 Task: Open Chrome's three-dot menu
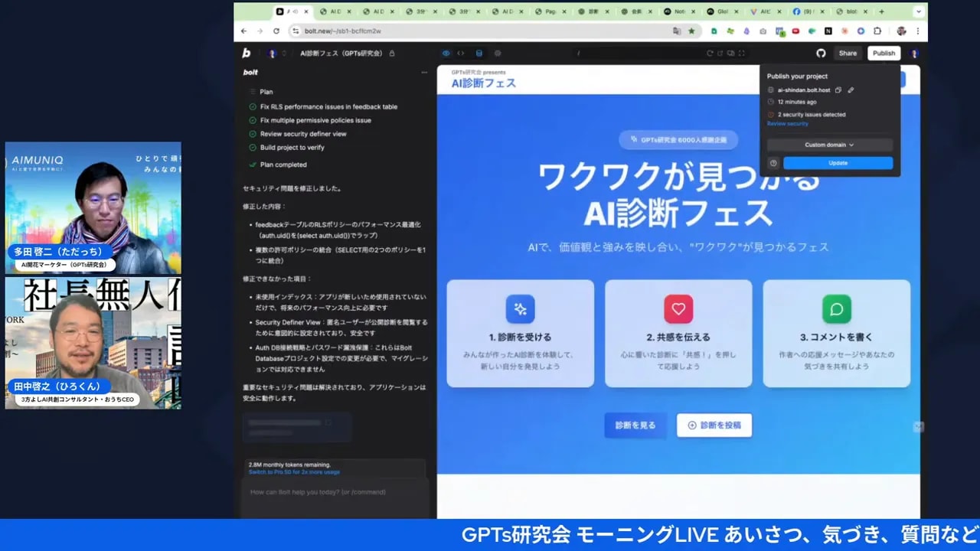(x=918, y=31)
